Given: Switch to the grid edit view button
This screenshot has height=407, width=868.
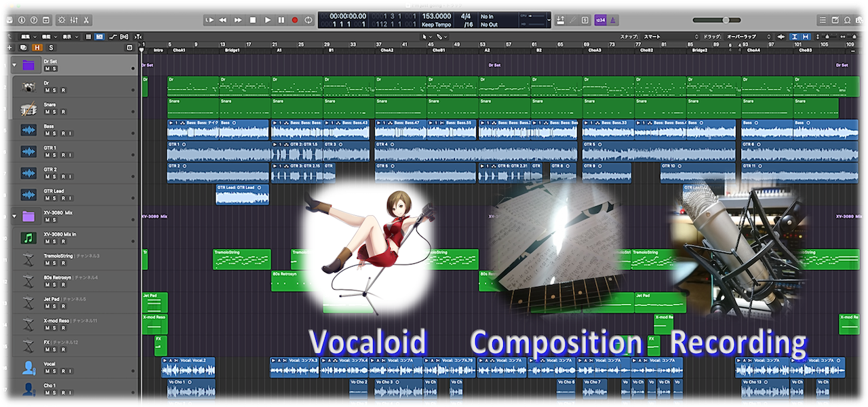Looking at the screenshot, I should pos(89,37).
